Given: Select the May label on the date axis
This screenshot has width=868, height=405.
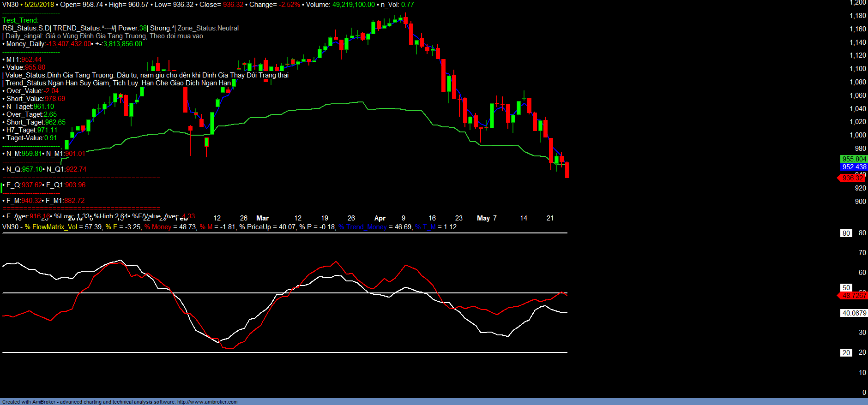Looking at the screenshot, I should (483, 218).
